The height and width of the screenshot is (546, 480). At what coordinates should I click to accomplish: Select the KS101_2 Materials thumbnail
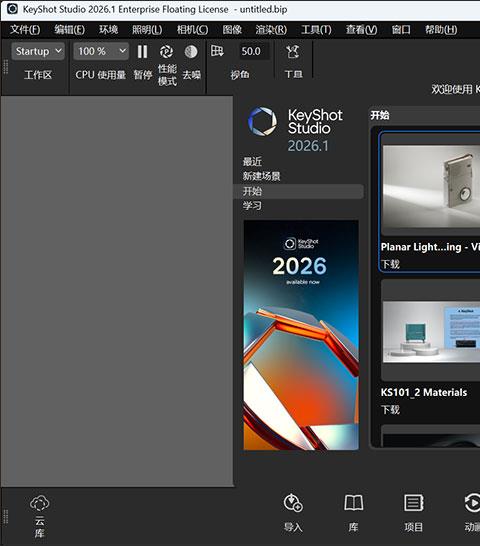(x=431, y=332)
